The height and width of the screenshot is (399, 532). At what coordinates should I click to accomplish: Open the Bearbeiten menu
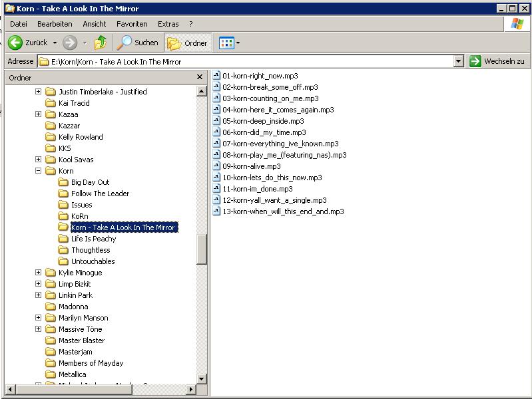point(55,24)
